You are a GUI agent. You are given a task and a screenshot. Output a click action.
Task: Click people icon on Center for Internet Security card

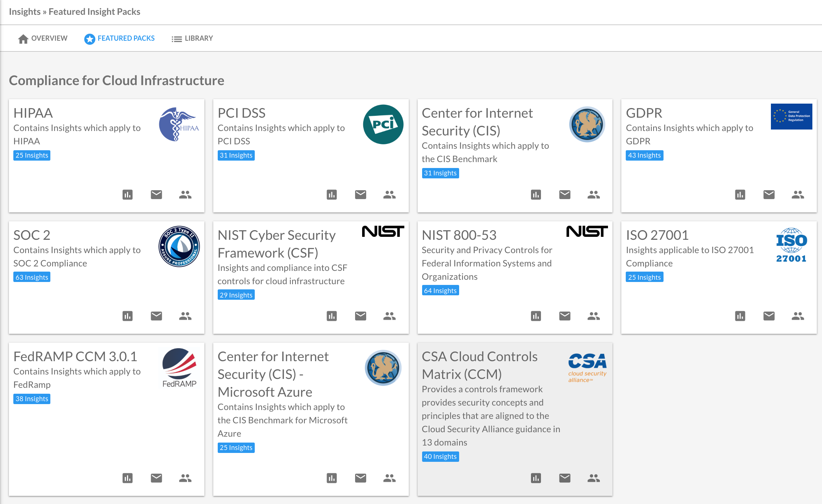(594, 195)
